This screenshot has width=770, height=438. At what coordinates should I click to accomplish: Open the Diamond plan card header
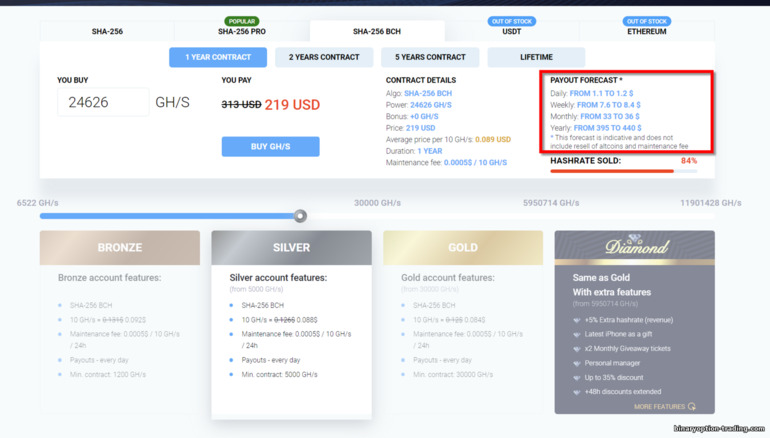coord(635,247)
